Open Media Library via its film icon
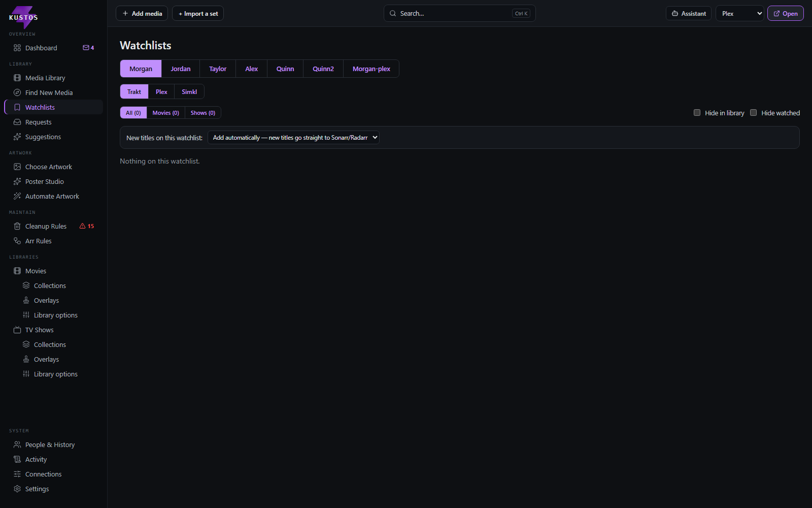812x508 pixels. (x=17, y=78)
